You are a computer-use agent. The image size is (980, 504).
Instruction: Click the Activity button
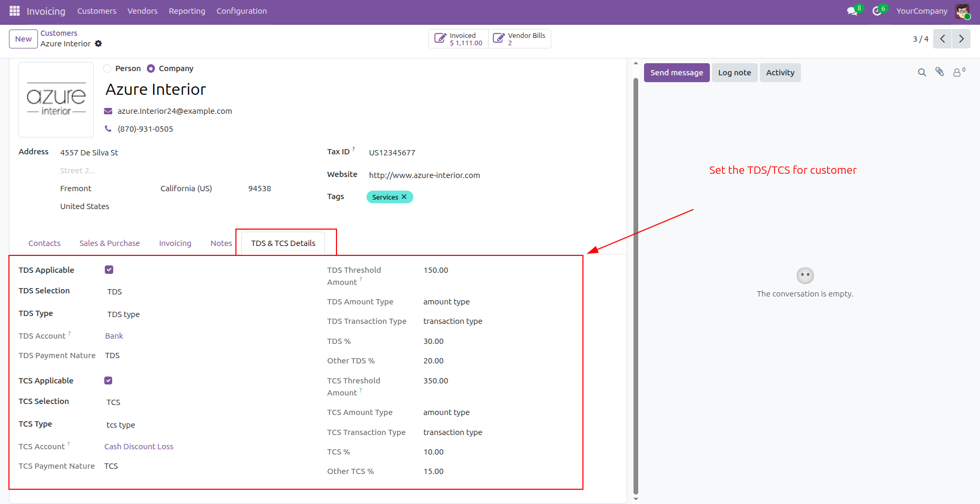tap(780, 73)
